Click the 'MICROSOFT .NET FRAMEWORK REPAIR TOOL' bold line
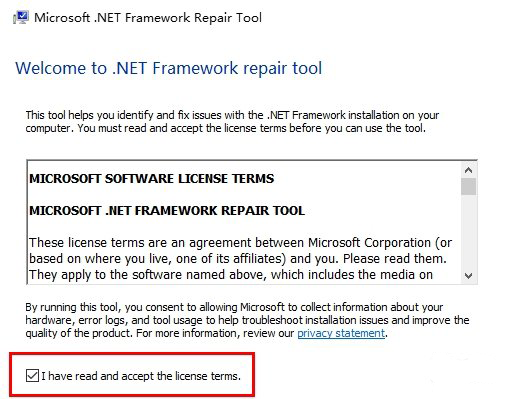The image size is (510, 399). 167,211
